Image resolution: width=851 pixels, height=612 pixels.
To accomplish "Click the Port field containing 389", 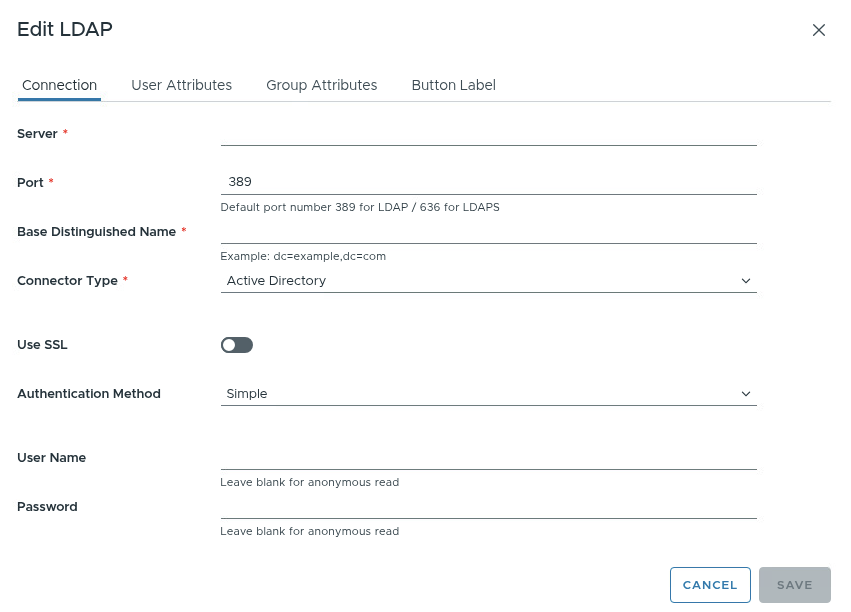I will (x=488, y=182).
